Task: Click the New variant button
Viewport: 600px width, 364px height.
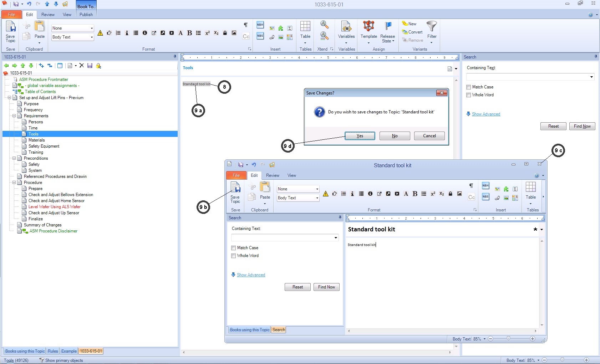Action: coord(409,24)
